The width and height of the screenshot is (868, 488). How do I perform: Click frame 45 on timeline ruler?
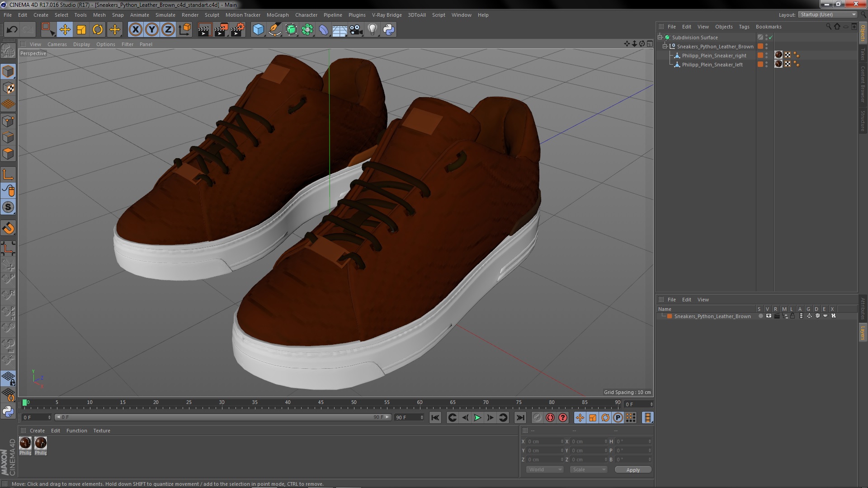pos(321,402)
